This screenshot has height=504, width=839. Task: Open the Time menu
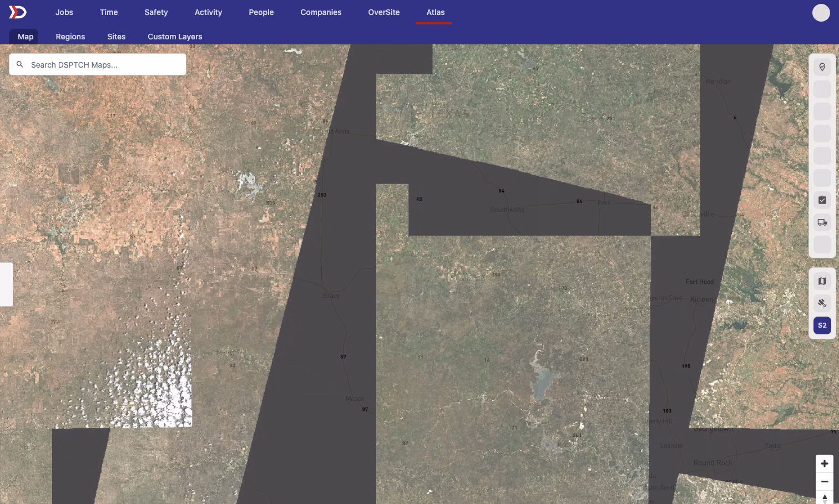pos(109,12)
